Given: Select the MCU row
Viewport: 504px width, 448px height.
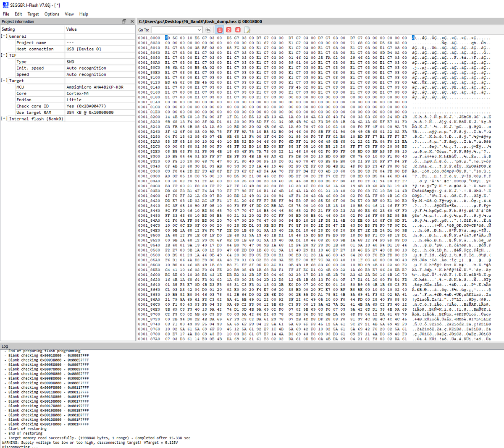Looking at the screenshot, I should 67,87.
